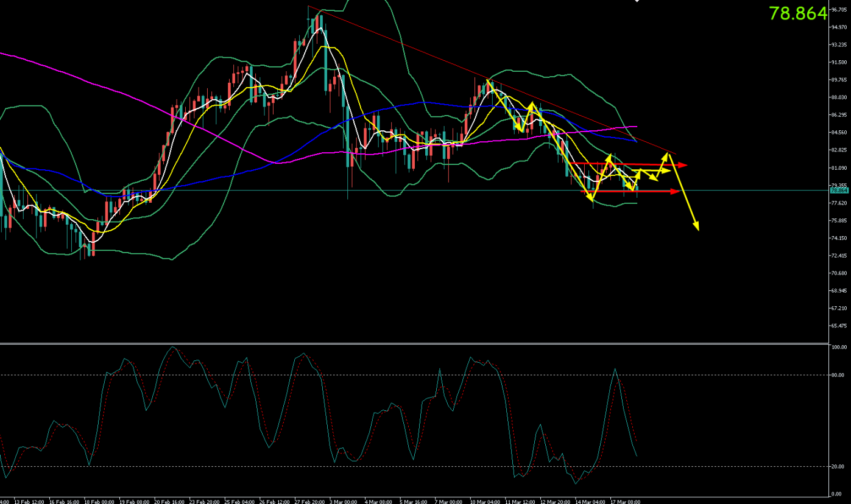The width and height of the screenshot is (851, 504).
Task: Click the 18 Feb 00:00 time axis label
Action: (x=97, y=502)
